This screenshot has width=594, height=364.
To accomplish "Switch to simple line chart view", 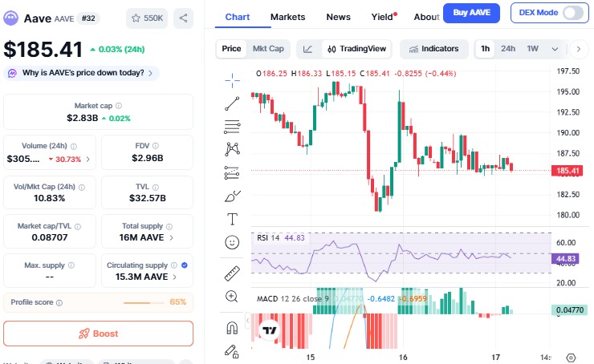I will (307, 49).
